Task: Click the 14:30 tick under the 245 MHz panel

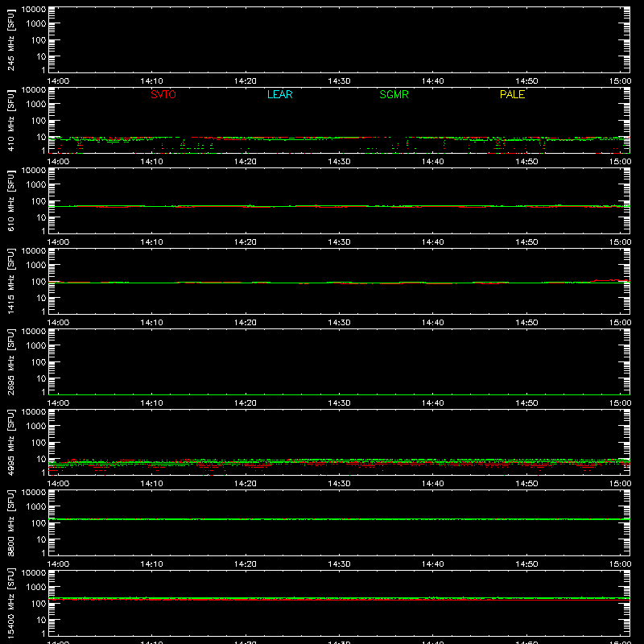Action: tap(339, 81)
